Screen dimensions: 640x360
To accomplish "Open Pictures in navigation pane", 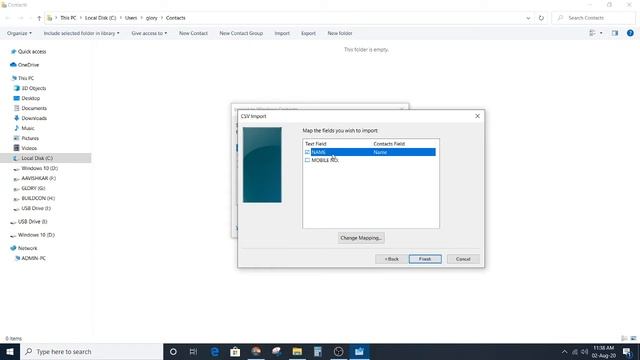I will [x=30, y=138].
